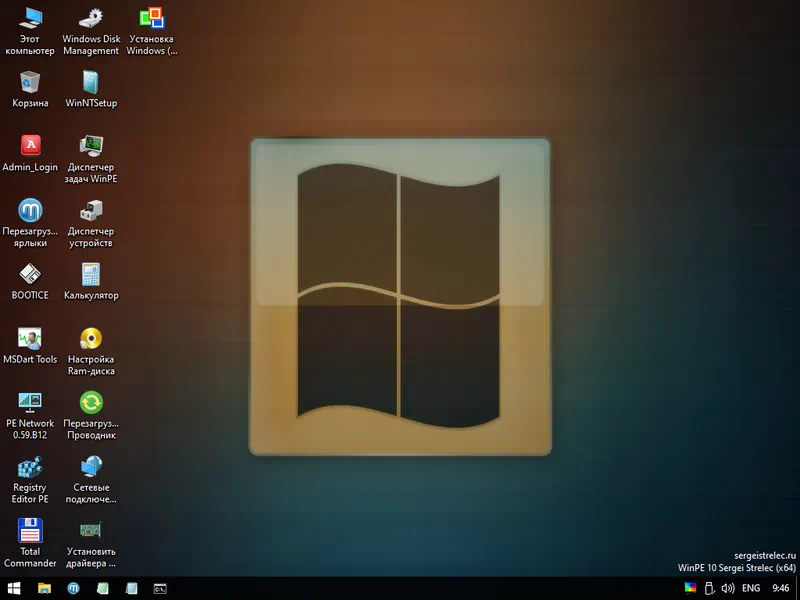Click the USB safely remove tray icon
This screenshot has width=800, height=600.
click(709, 588)
